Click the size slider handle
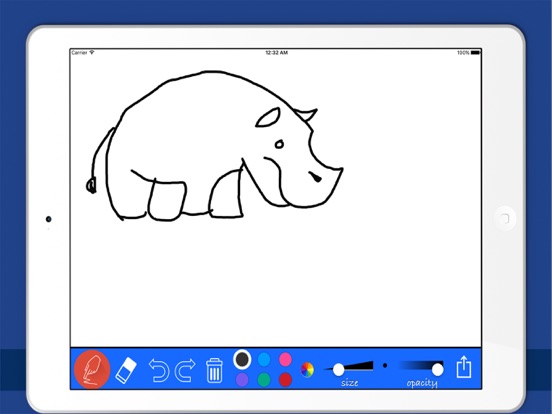 338,370
